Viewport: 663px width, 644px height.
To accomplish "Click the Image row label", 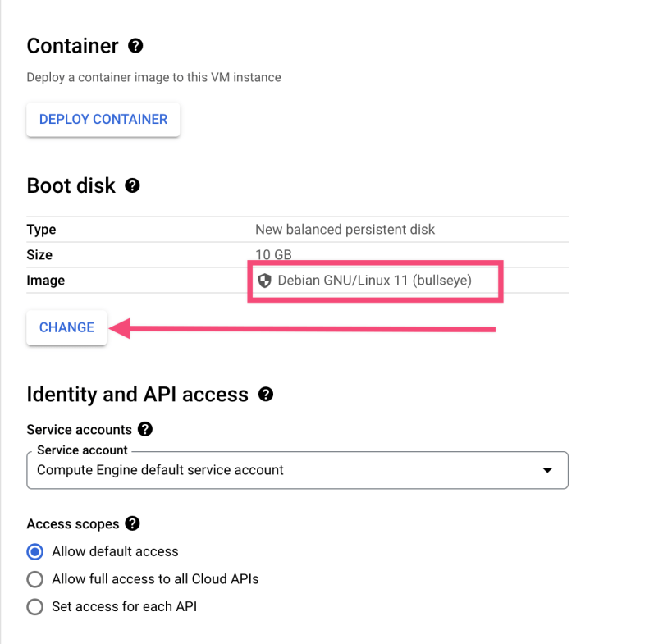I will tap(45, 281).
